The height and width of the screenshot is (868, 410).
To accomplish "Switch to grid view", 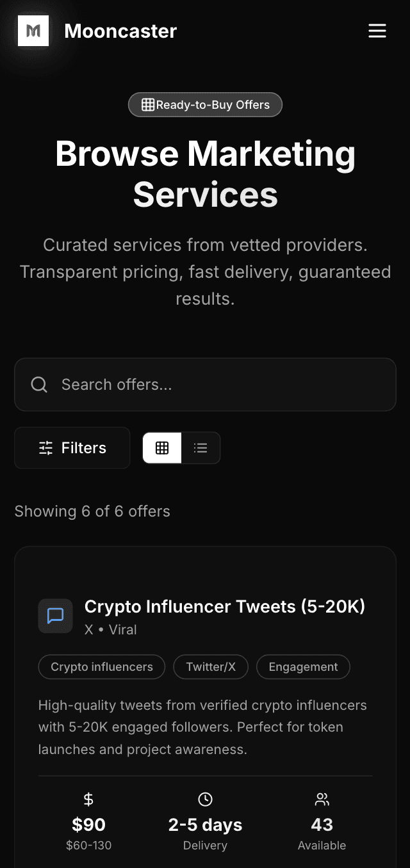I will (161, 447).
